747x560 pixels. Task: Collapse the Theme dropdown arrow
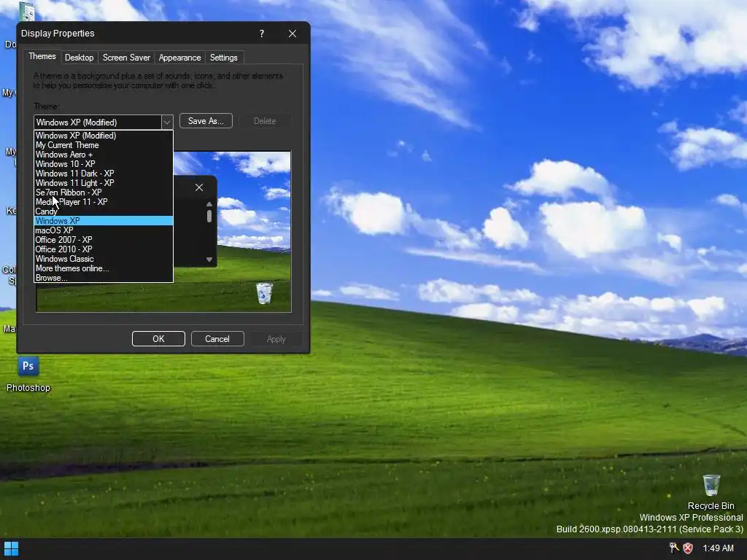tap(167, 122)
